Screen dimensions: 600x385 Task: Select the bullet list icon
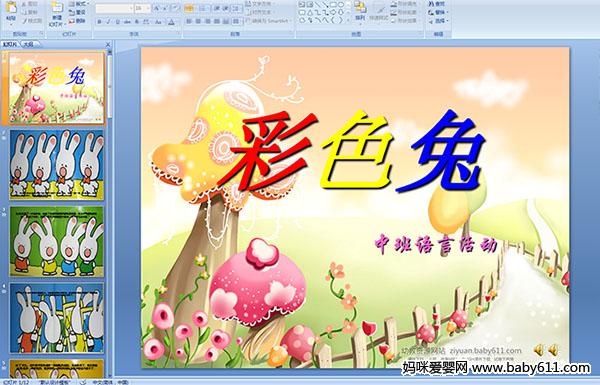(x=189, y=8)
